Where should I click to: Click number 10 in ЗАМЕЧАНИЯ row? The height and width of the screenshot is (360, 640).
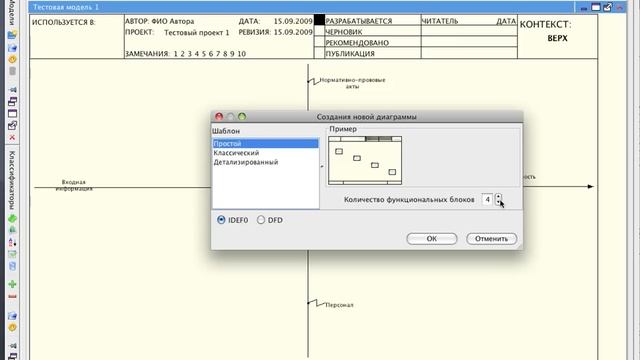[241, 53]
